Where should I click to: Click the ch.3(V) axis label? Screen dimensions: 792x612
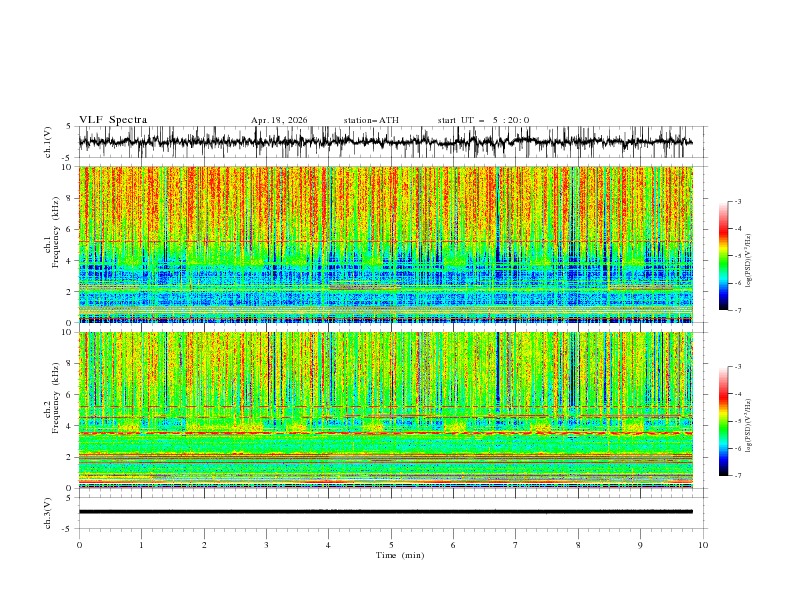point(47,513)
